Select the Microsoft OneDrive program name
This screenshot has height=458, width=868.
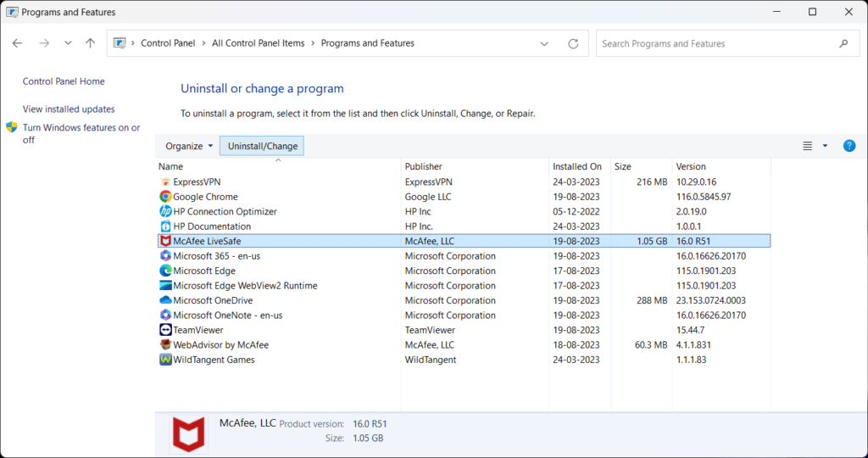point(213,300)
